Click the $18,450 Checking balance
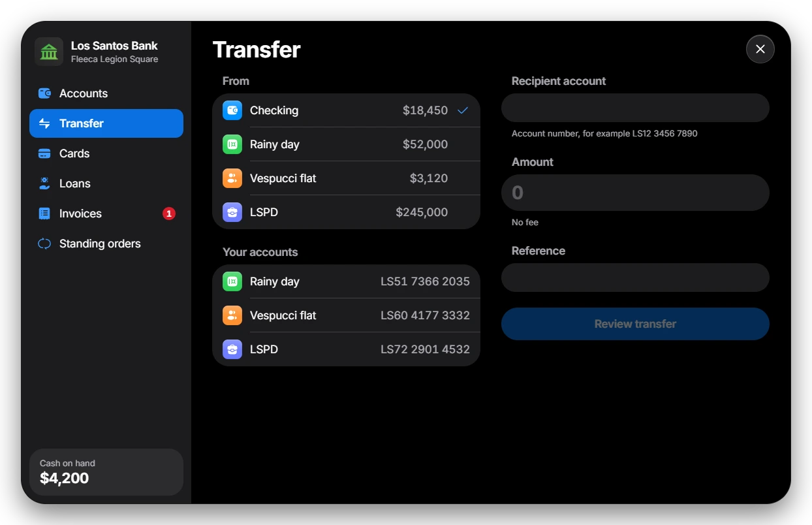 (425, 110)
